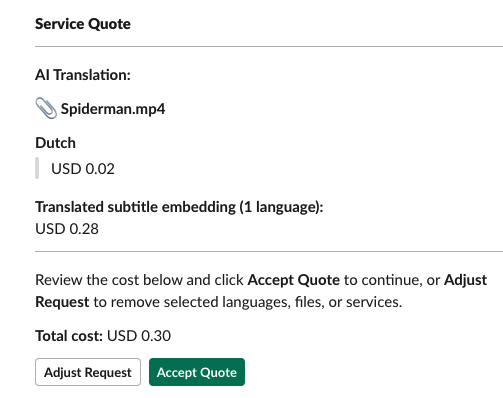Select the AI Translation label
Image resolution: width=503 pixels, height=398 pixels.
coord(83,75)
